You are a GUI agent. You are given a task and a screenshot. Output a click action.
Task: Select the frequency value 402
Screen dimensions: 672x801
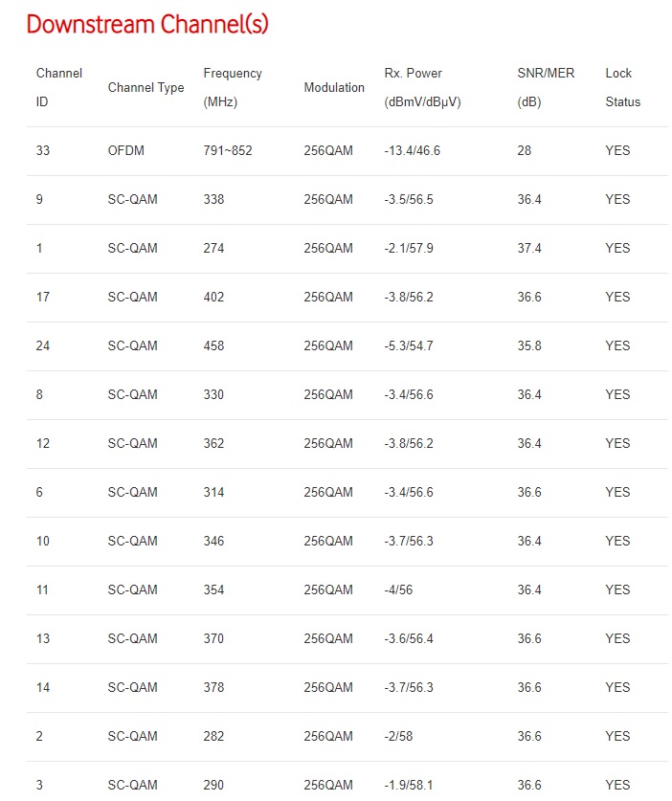pos(213,298)
